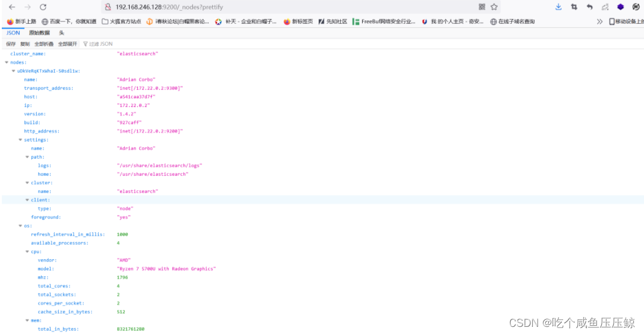Click the 全部折叠 collapse all button
This screenshot has height=334, width=644.
(44, 44)
